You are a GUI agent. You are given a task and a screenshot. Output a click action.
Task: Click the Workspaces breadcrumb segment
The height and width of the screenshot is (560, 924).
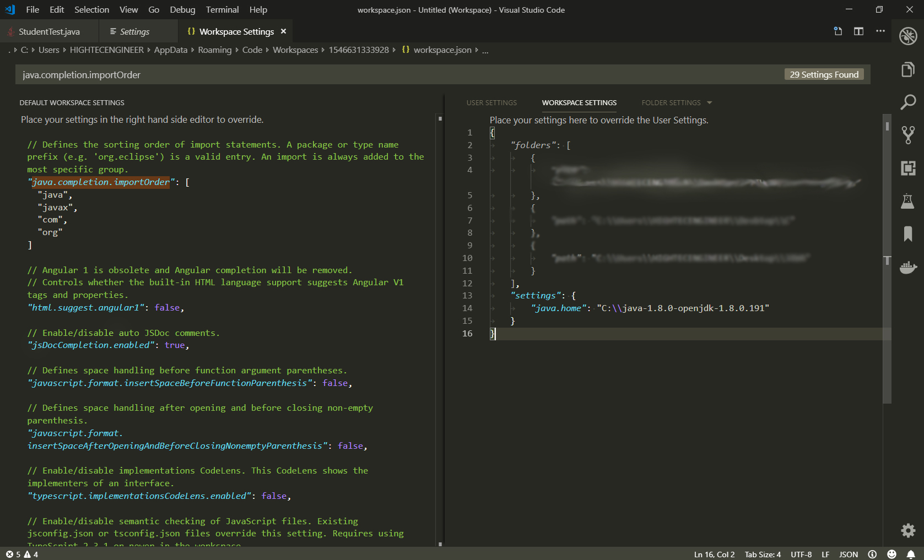tap(295, 50)
